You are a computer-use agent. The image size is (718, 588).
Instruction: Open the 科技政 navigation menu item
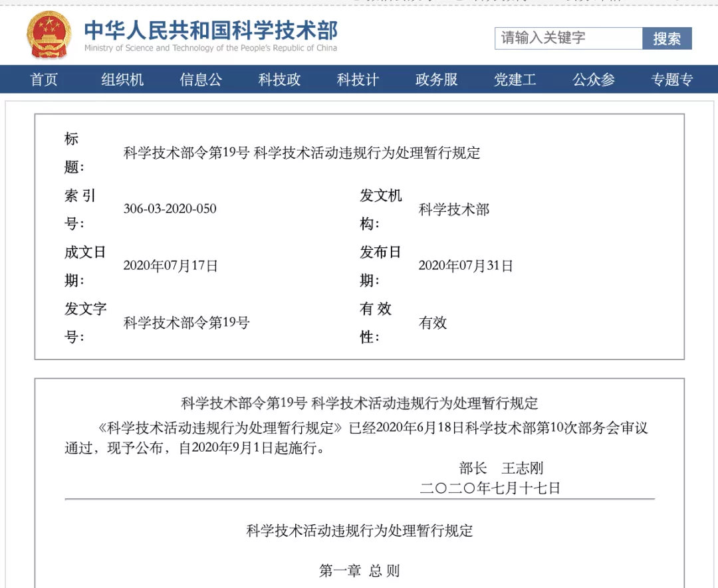[x=279, y=80]
